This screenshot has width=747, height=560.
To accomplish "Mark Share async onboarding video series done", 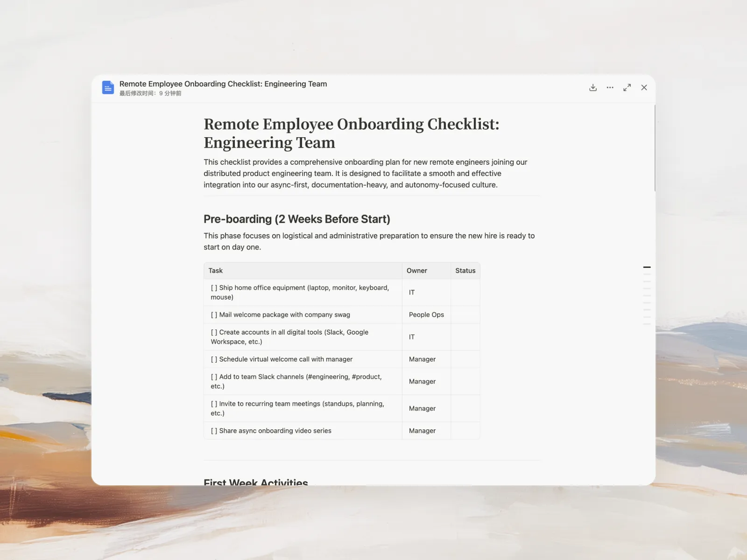I will [214, 431].
